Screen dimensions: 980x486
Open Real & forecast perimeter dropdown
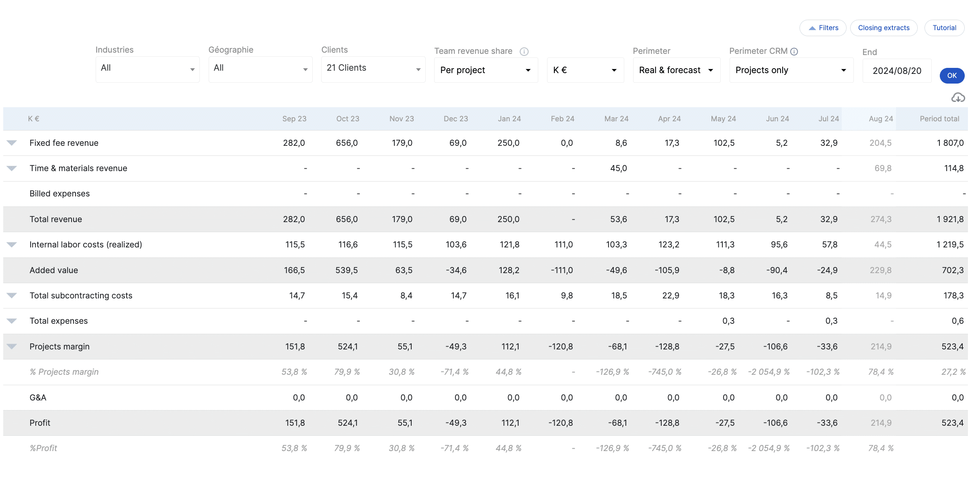(x=676, y=70)
